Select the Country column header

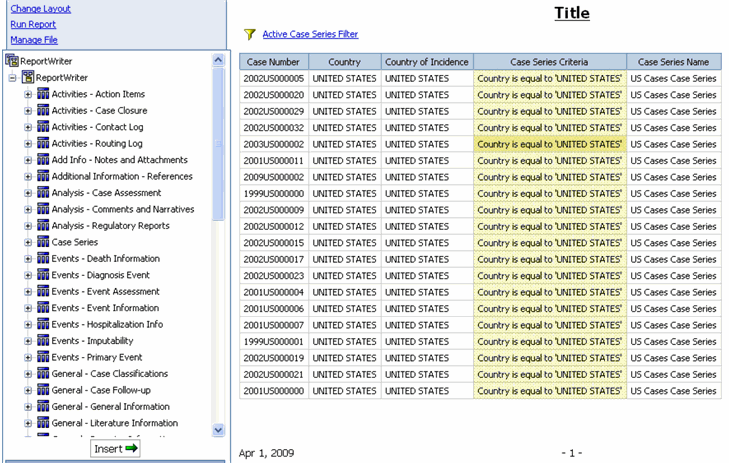point(345,62)
